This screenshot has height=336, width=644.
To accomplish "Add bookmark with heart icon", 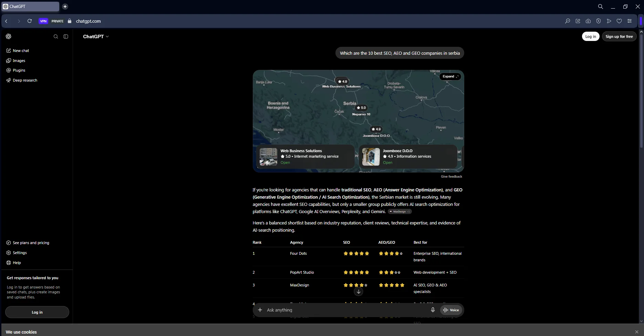I will (619, 21).
